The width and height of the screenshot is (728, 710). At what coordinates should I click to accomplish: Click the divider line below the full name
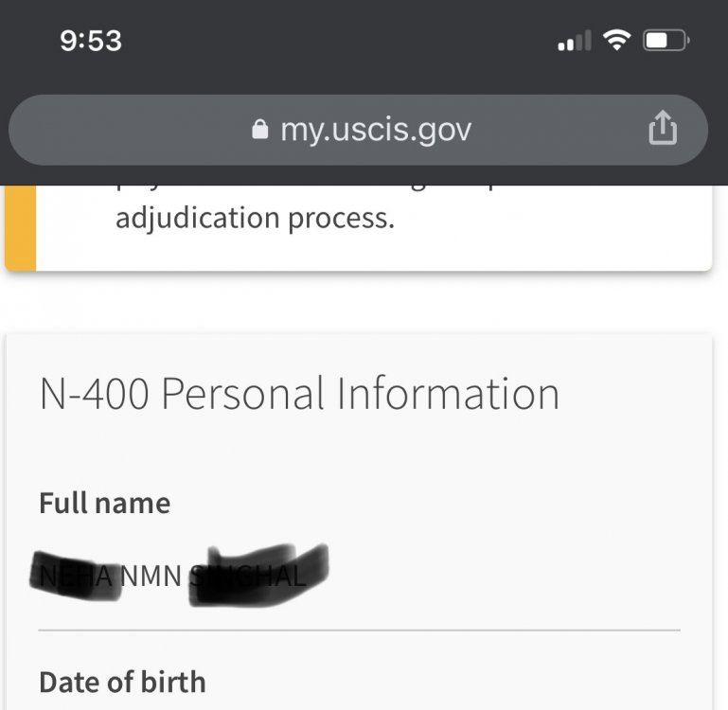360,630
